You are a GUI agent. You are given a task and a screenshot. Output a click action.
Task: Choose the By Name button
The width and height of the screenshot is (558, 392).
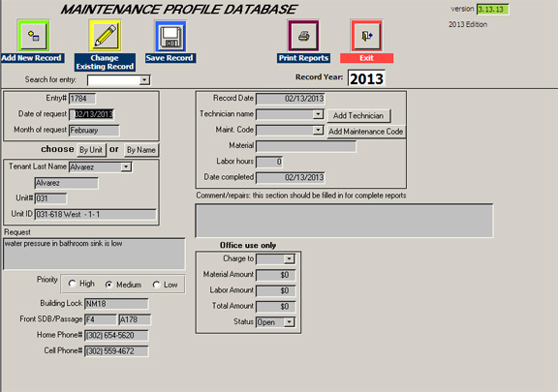[140, 150]
